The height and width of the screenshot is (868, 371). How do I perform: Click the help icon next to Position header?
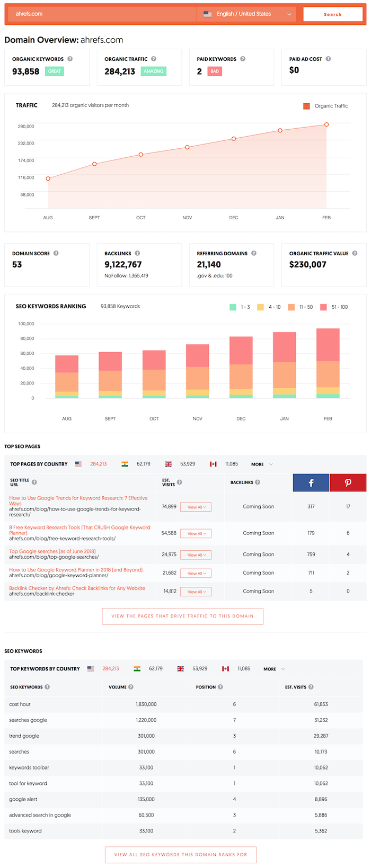click(220, 687)
